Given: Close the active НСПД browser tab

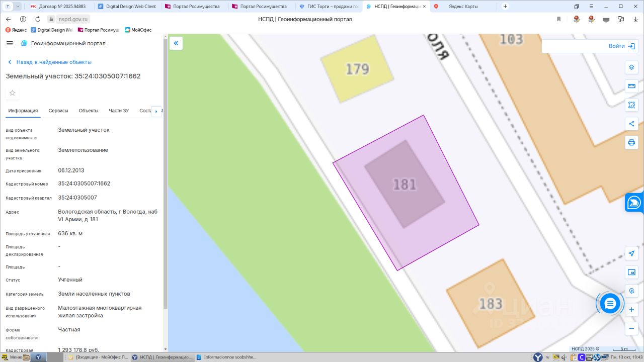Looking at the screenshot, I should click(x=424, y=7).
